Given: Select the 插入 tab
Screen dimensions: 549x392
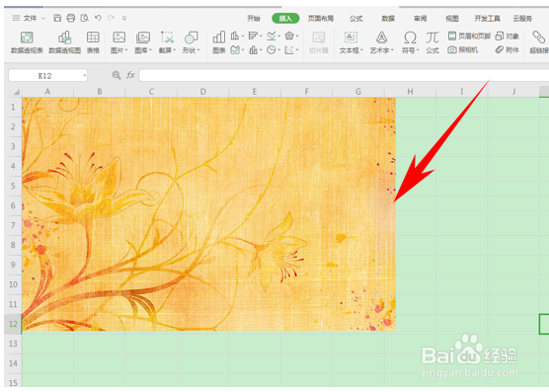Looking at the screenshot, I should pyautogui.click(x=285, y=18).
